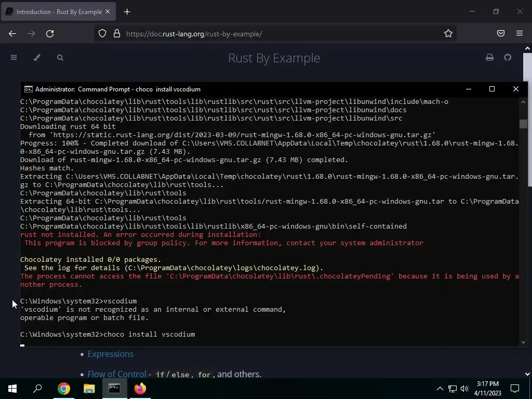Select the Introduction - Rust By Example tab

point(58,11)
